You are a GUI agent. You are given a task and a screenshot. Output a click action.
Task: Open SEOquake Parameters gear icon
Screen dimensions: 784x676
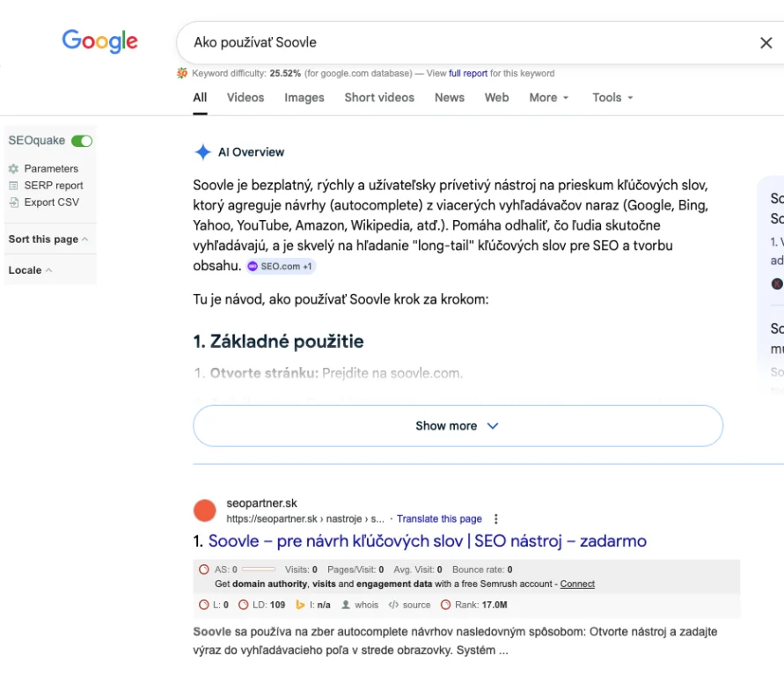point(13,169)
